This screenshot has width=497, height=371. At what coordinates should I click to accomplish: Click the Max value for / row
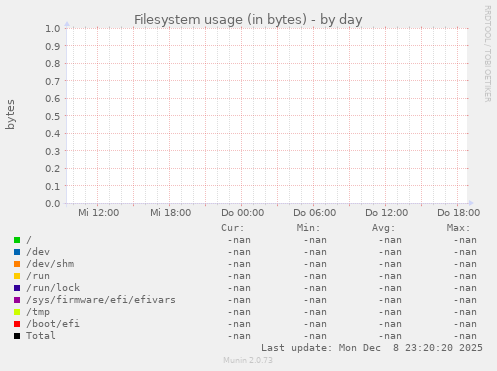pos(465,240)
